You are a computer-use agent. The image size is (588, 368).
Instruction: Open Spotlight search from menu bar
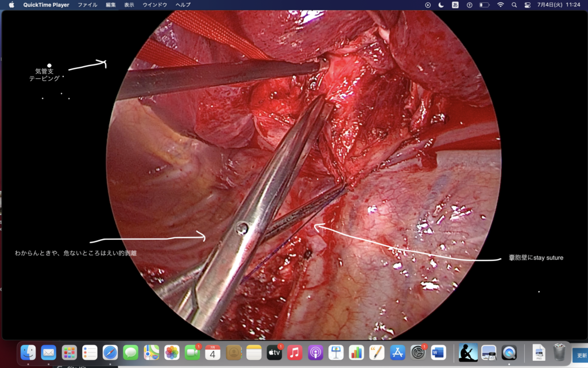click(514, 5)
